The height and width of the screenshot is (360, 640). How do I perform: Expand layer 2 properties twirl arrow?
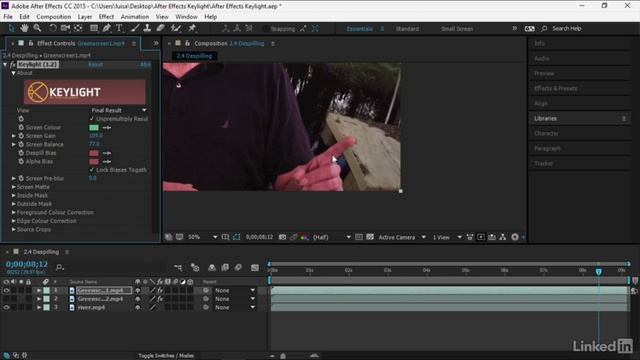[39, 299]
